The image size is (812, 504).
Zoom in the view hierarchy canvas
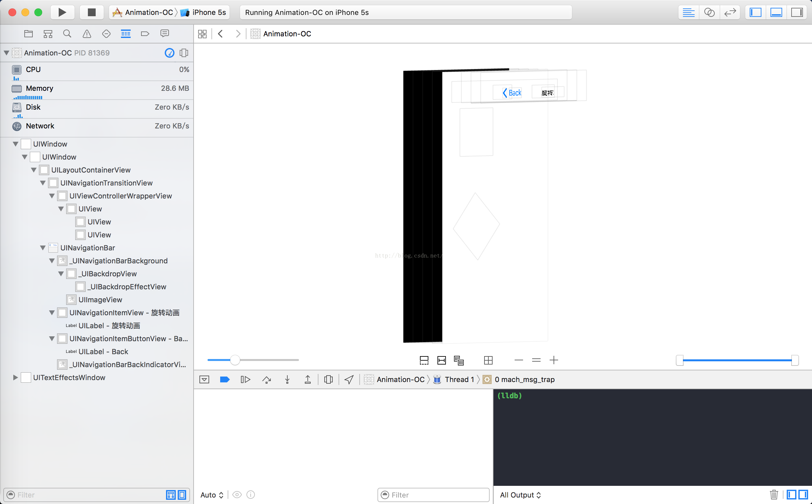554,360
